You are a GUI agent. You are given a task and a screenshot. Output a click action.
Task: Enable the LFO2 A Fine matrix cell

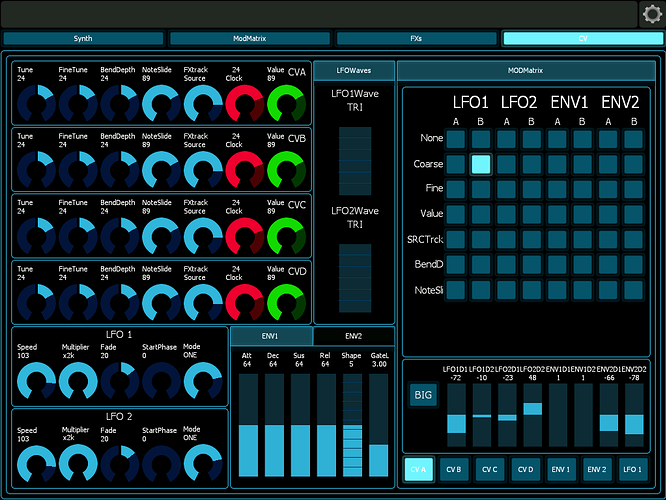tap(507, 190)
